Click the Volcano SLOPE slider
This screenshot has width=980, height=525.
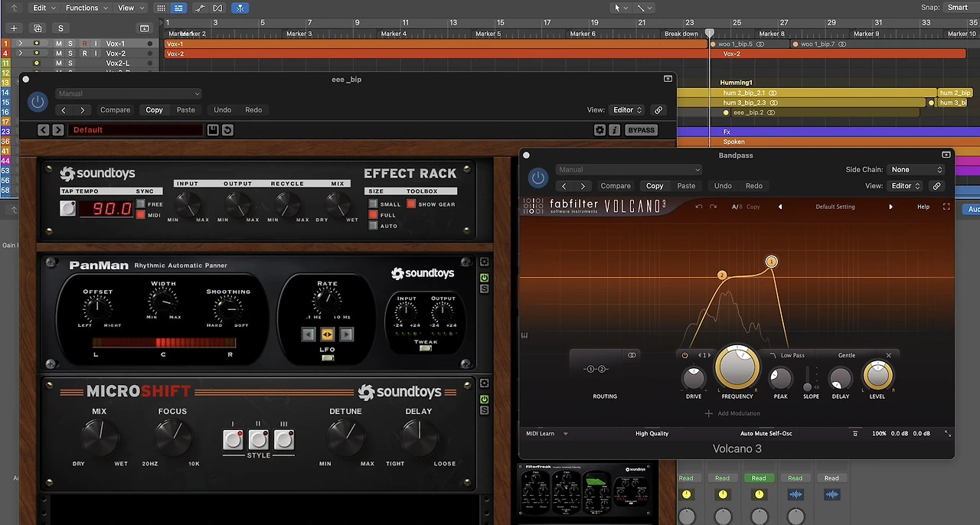point(807,378)
